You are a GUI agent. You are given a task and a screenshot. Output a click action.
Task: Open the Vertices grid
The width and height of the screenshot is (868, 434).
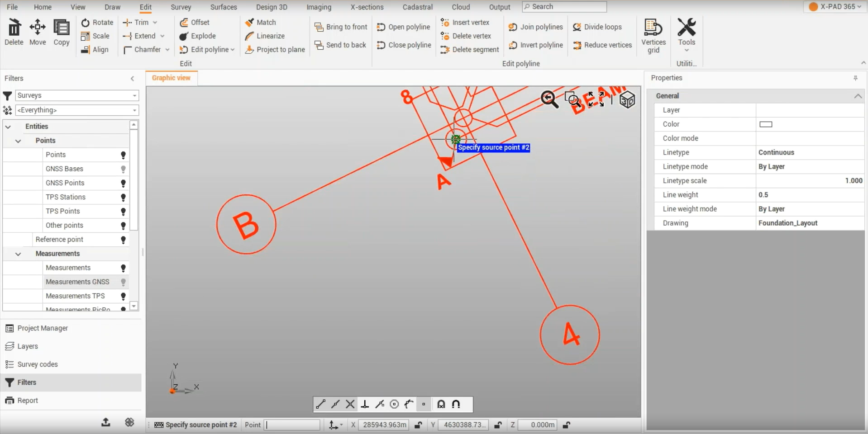[x=653, y=36]
